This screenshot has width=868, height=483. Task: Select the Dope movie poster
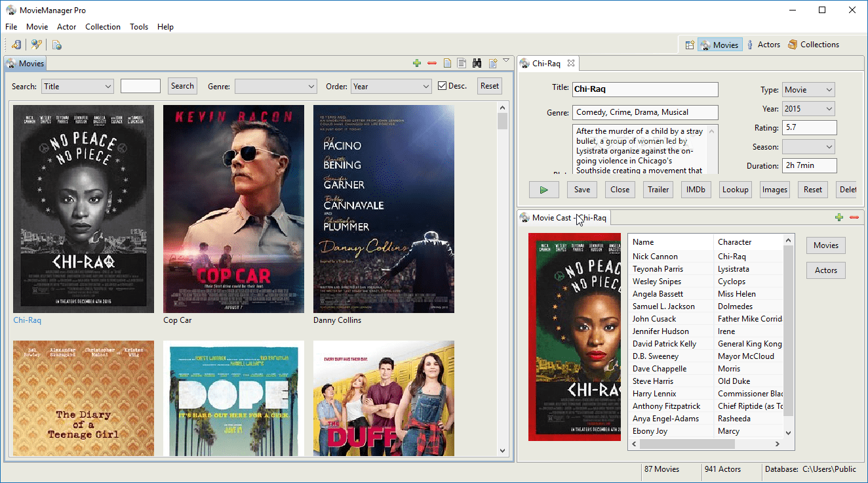coord(233,398)
